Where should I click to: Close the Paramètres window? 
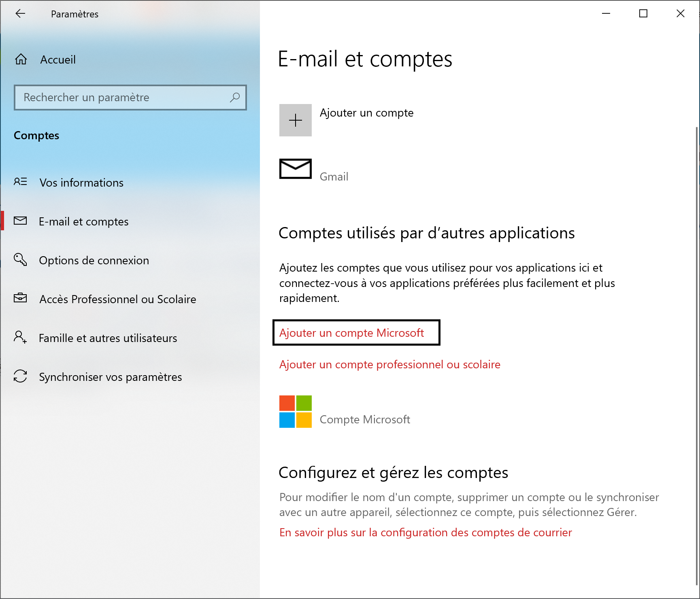[x=681, y=14]
